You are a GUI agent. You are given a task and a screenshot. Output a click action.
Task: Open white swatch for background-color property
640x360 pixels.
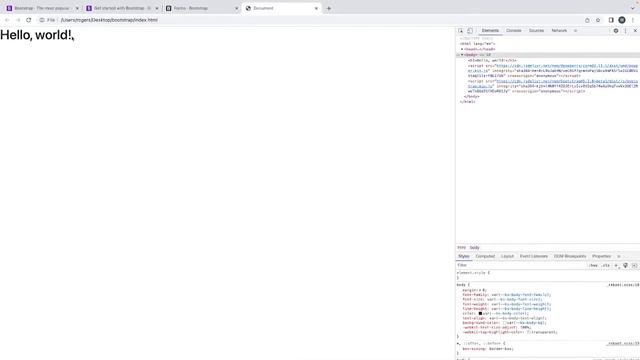click(x=504, y=323)
